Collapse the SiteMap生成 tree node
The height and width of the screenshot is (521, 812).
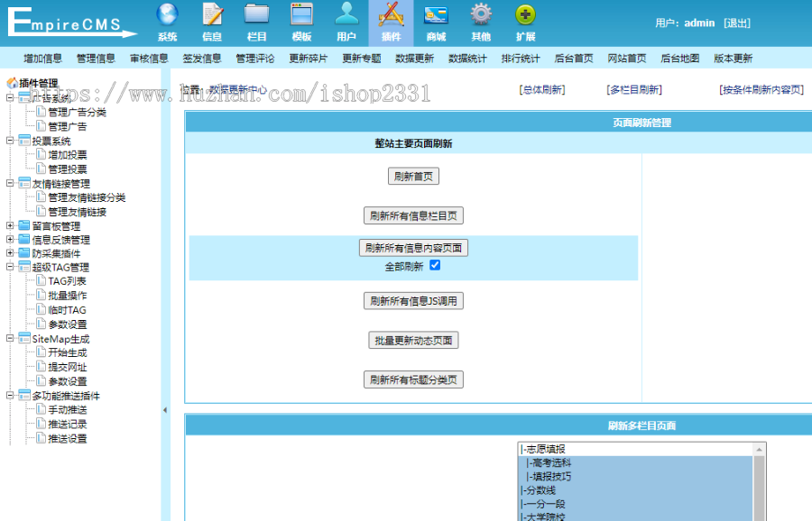pyautogui.click(x=10, y=338)
